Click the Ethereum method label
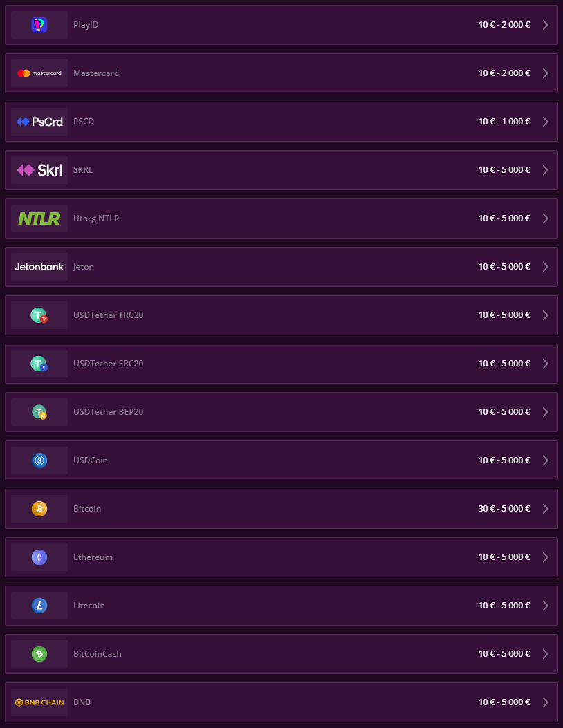Screen dimensions: 563x728 93,557
